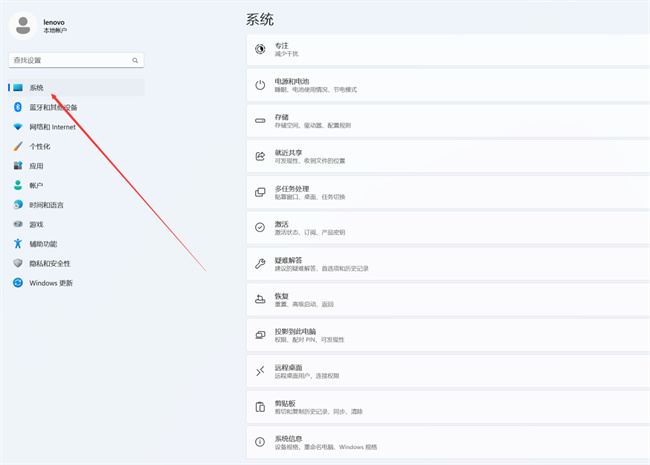Viewport: 650px width, 465px height.
Task: Open the 专注 settings title
Action: 281,46
